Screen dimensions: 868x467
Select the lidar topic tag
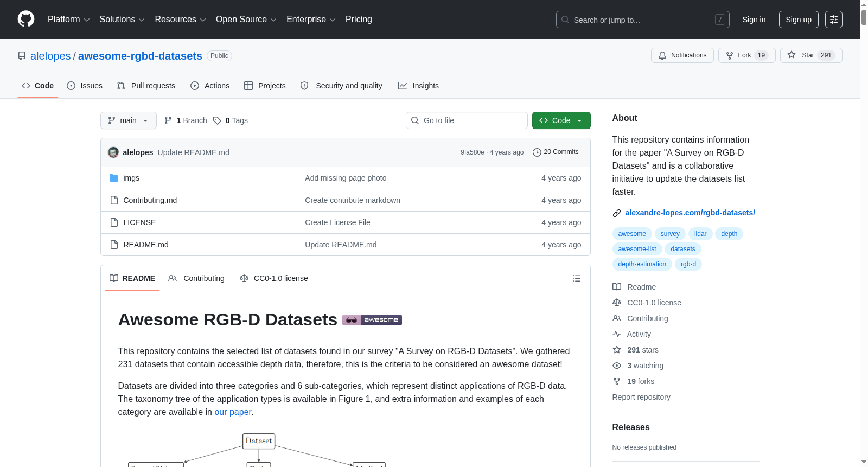(x=700, y=234)
